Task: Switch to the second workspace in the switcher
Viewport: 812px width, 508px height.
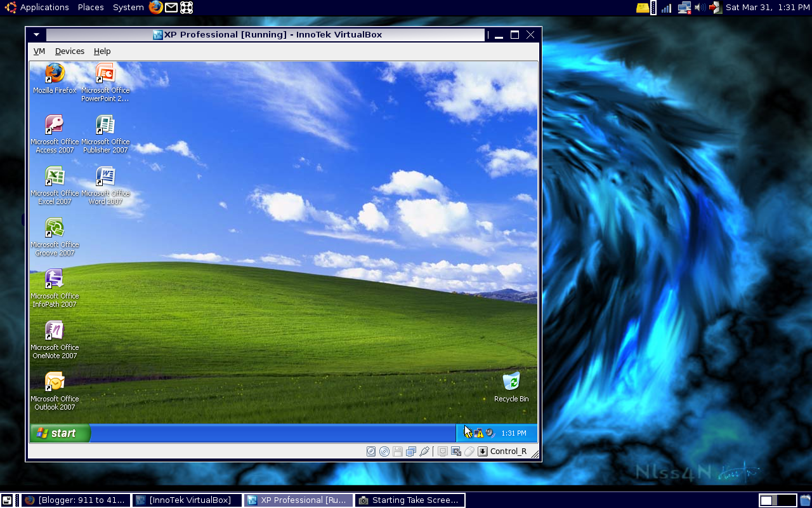Action: (x=787, y=500)
